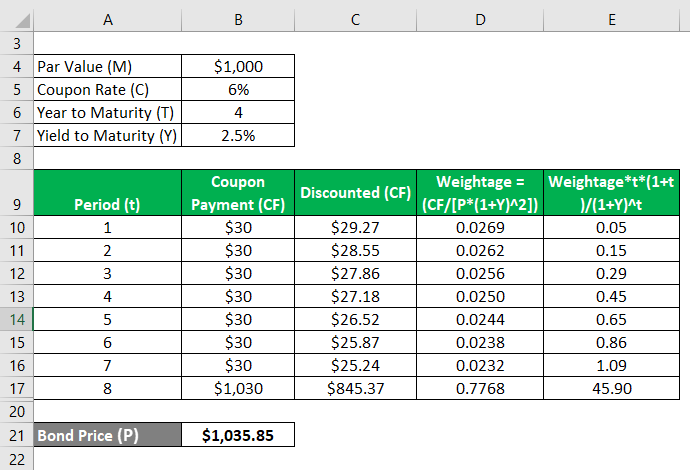Click the Coupon Payment (CF) header cell
This screenshot has width=690, height=470.
click(238, 193)
